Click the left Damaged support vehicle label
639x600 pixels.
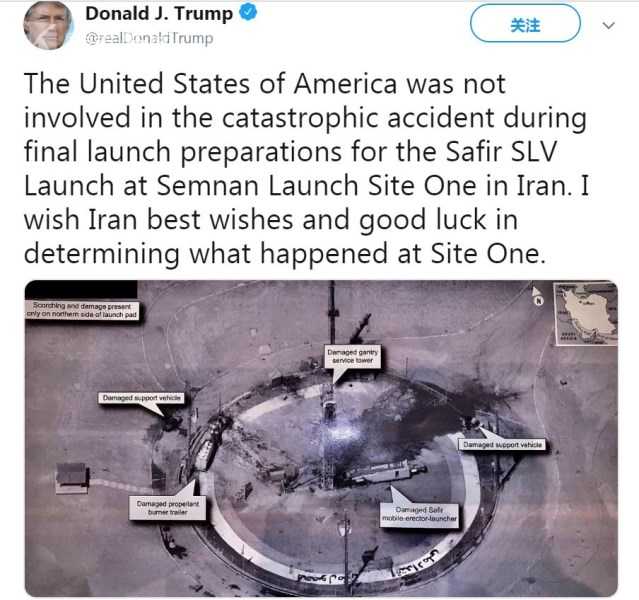click(141, 398)
